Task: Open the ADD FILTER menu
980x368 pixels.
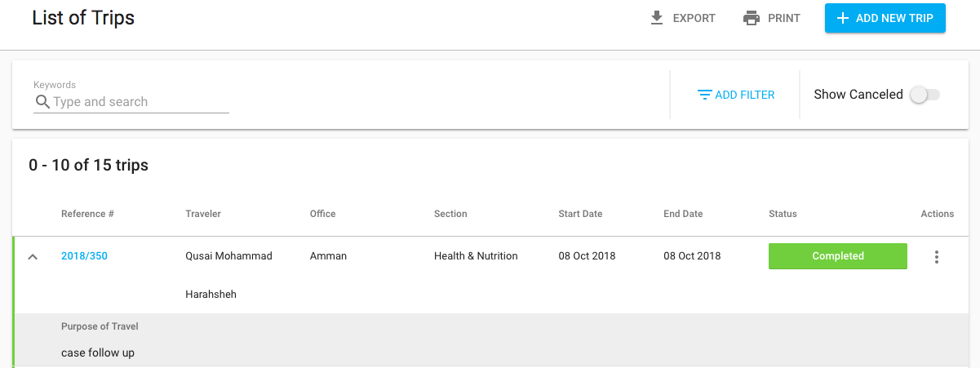Action: coord(736,95)
